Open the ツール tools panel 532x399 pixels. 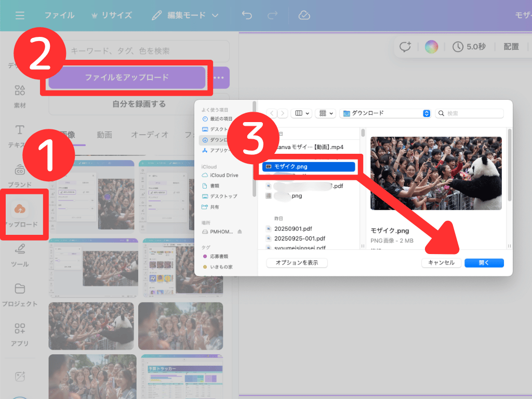pos(20,255)
